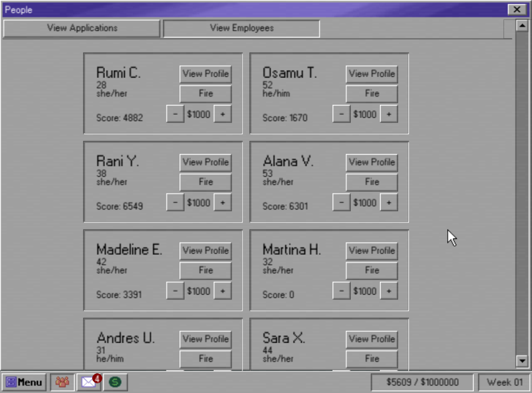The width and height of the screenshot is (532, 393).
Task: View Profile of Madeline E.
Action: pyautogui.click(x=206, y=251)
